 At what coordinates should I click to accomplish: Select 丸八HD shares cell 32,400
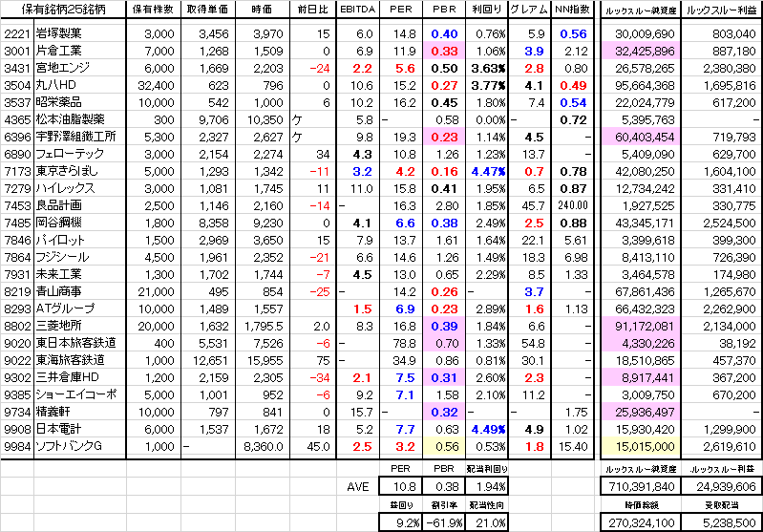[156, 86]
